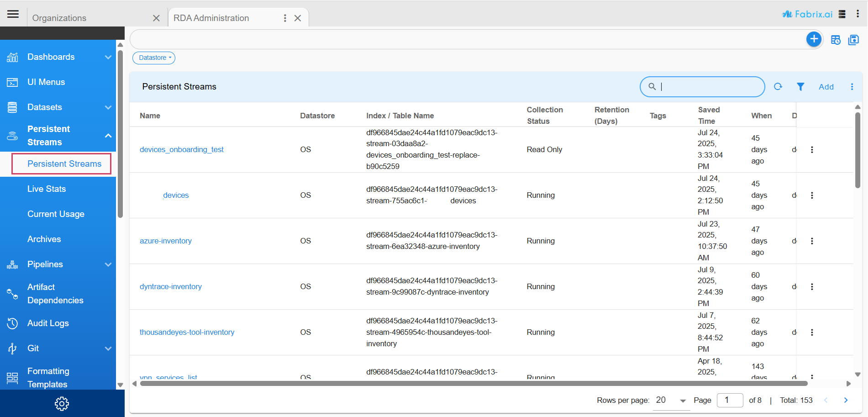
Task: Click the Audit Logs sidebar icon
Action: coord(12,323)
